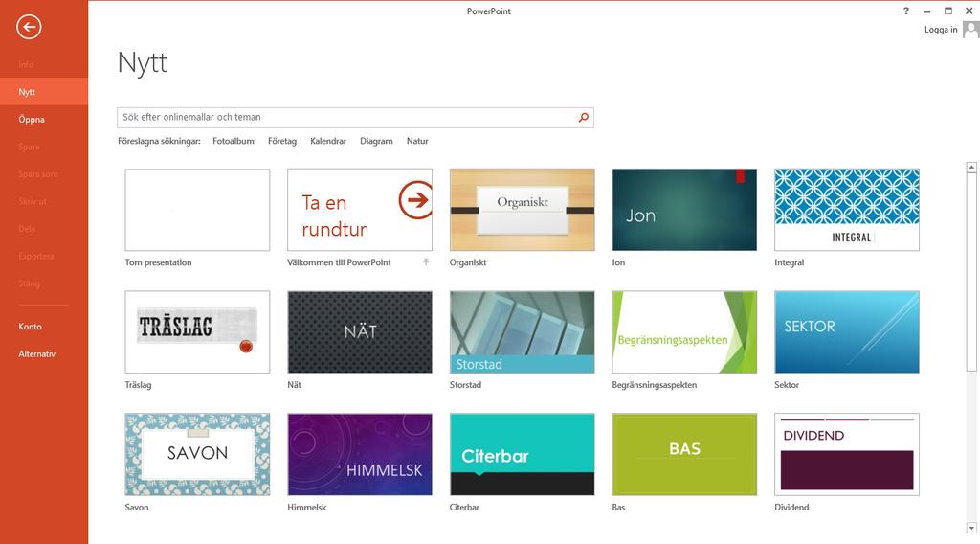Click the Ion caption text
This screenshot has width=980, height=544.
(x=618, y=262)
